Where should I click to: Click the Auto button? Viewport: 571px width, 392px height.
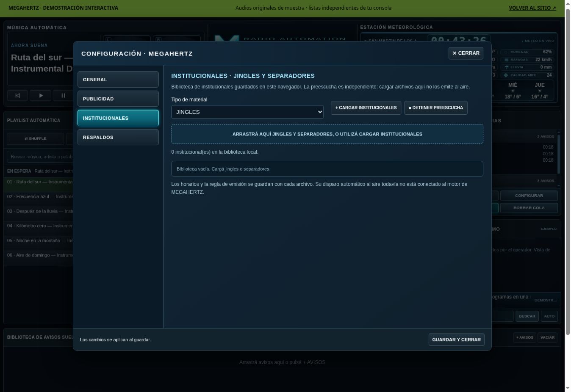coord(549,316)
